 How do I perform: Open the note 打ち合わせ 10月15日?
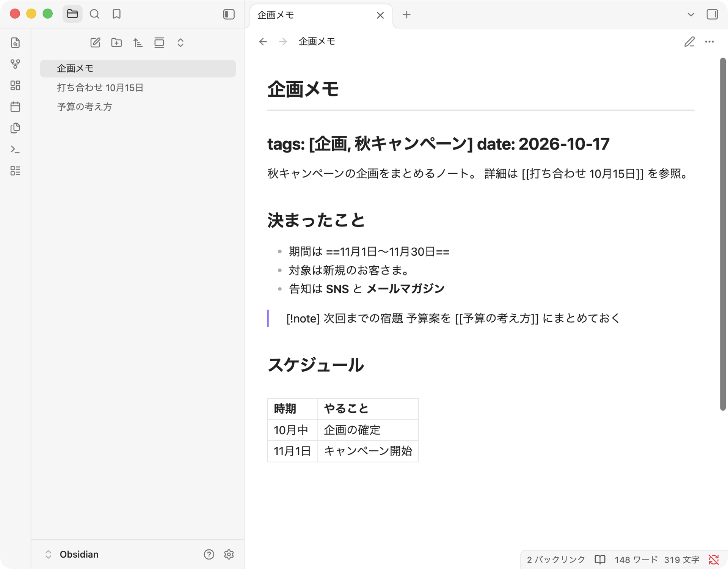coord(138,88)
